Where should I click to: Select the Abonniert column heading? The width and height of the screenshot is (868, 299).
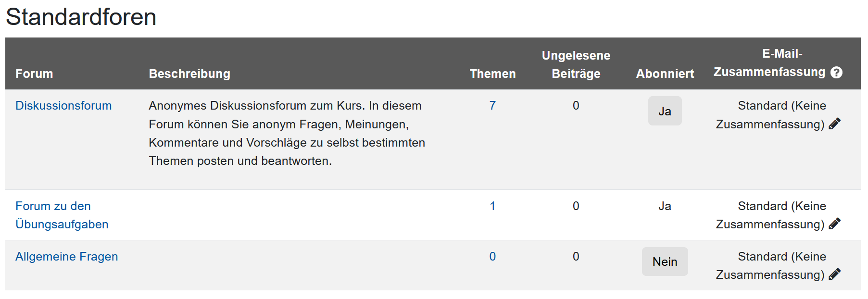[x=665, y=74]
